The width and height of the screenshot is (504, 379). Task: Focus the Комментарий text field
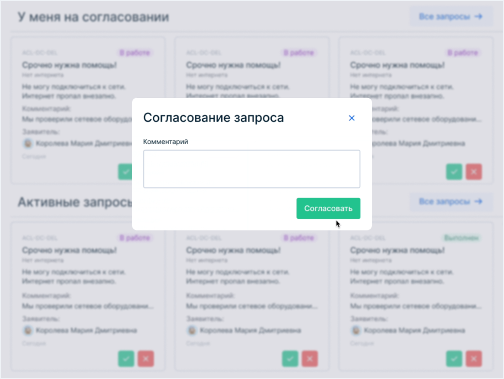(x=252, y=169)
